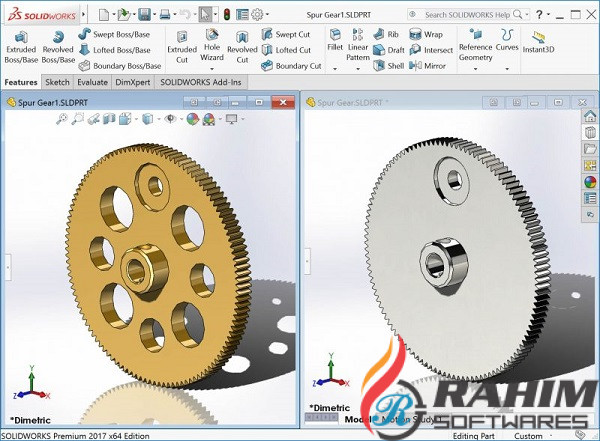
Task: Expand the SOLIDWORKS menu arrow
Action: [83, 15]
